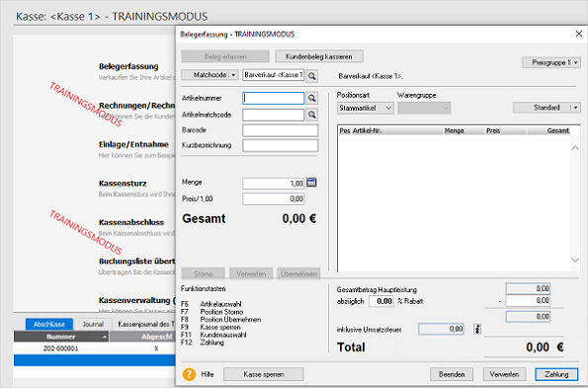Click the Zahlung button

click(556, 374)
